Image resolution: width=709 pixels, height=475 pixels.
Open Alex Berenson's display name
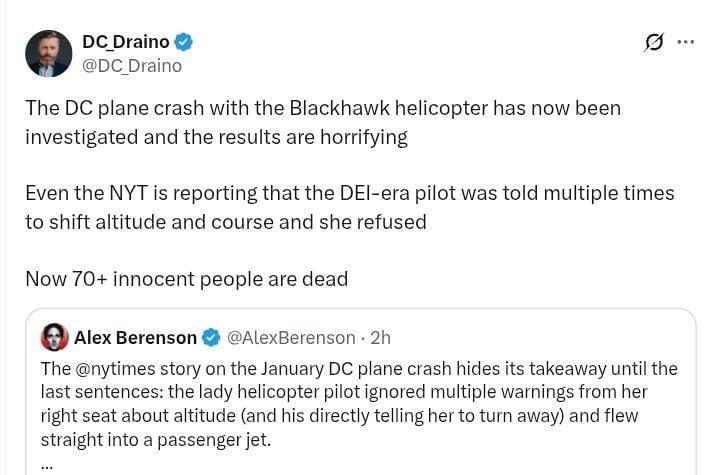pos(135,337)
